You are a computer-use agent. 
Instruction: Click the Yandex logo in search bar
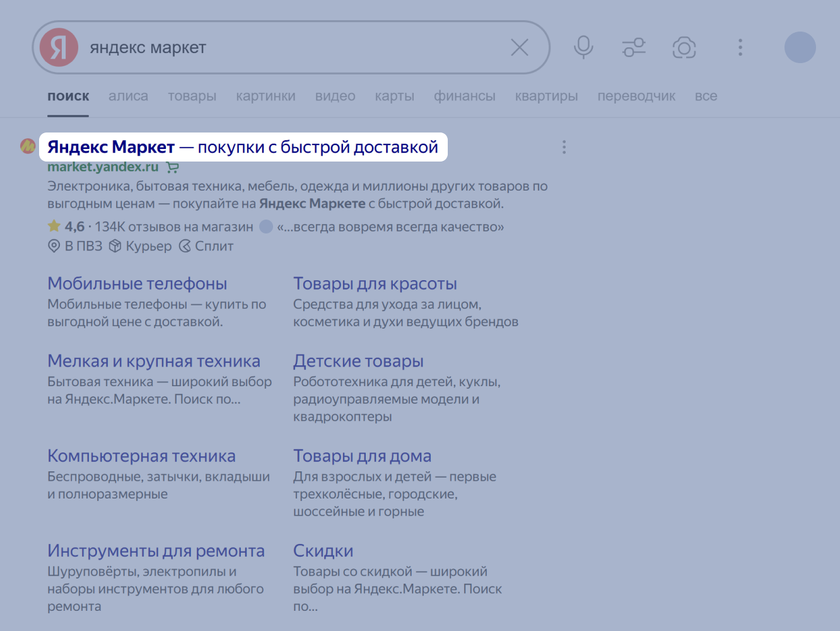click(58, 47)
